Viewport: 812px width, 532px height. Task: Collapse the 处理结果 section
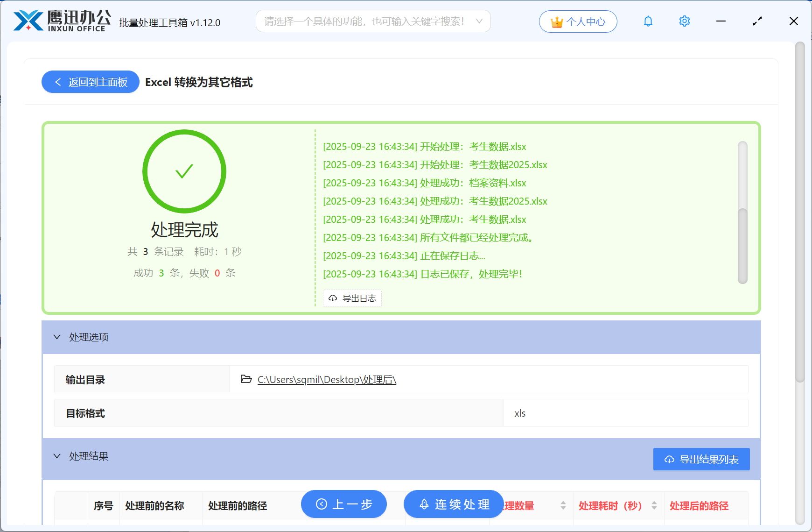point(57,456)
